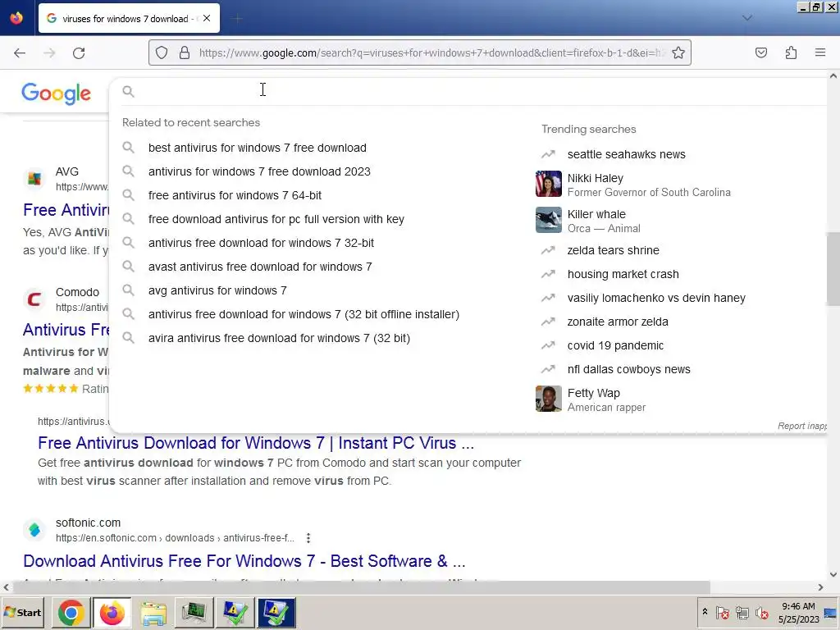Open the monitor application taskbar icon

194,613
